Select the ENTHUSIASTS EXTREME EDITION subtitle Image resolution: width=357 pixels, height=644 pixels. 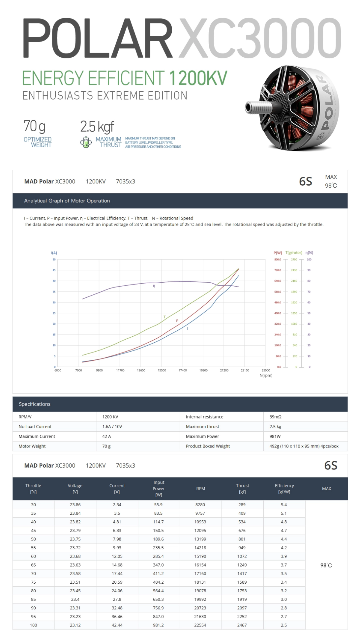coord(105,96)
